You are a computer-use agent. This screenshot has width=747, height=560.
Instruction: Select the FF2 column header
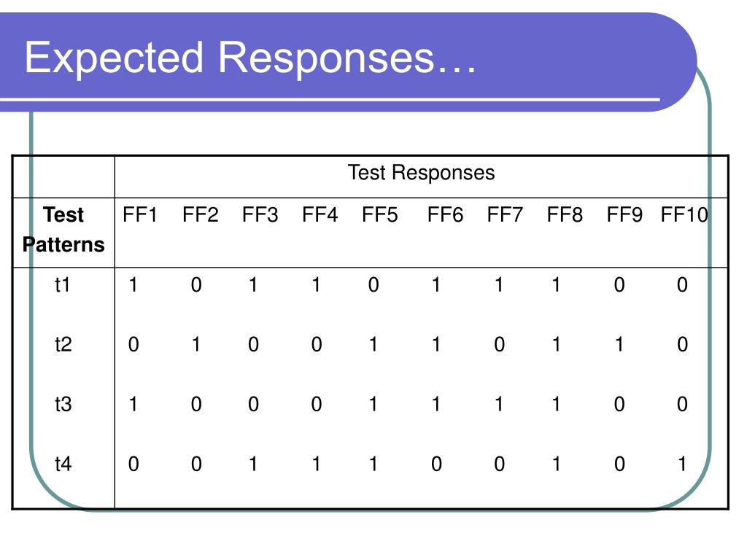click(200, 215)
